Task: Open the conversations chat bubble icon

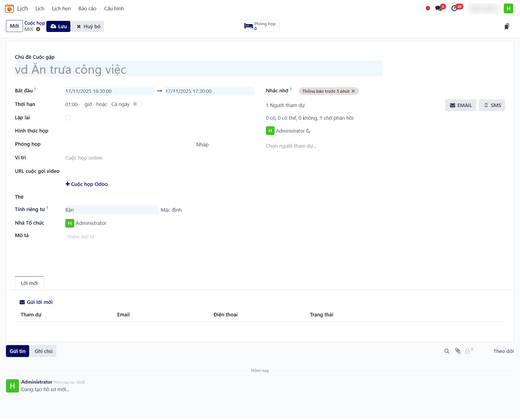Action: (438, 8)
